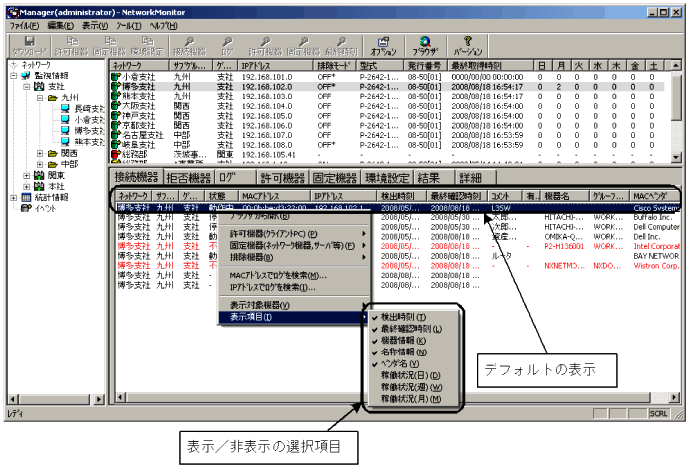Enable 稼働状況(日)(D) display item

tap(411, 376)
